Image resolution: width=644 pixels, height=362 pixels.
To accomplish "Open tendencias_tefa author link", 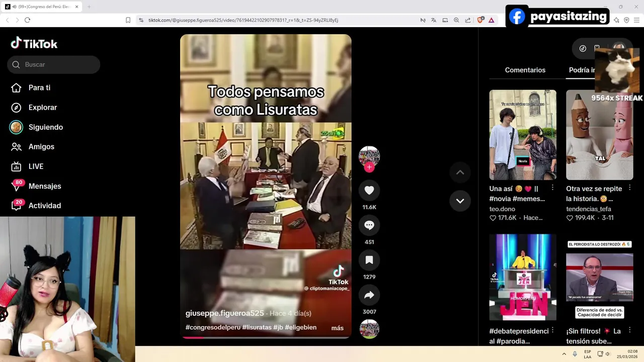I will pyautogui.click(x=589, y=209).
